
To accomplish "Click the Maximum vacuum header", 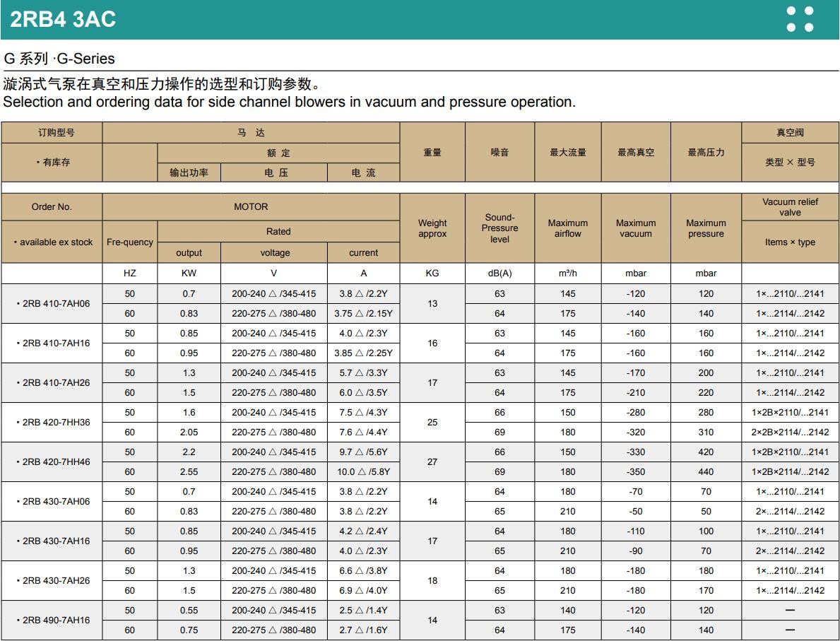I will (x=636, y=228).
